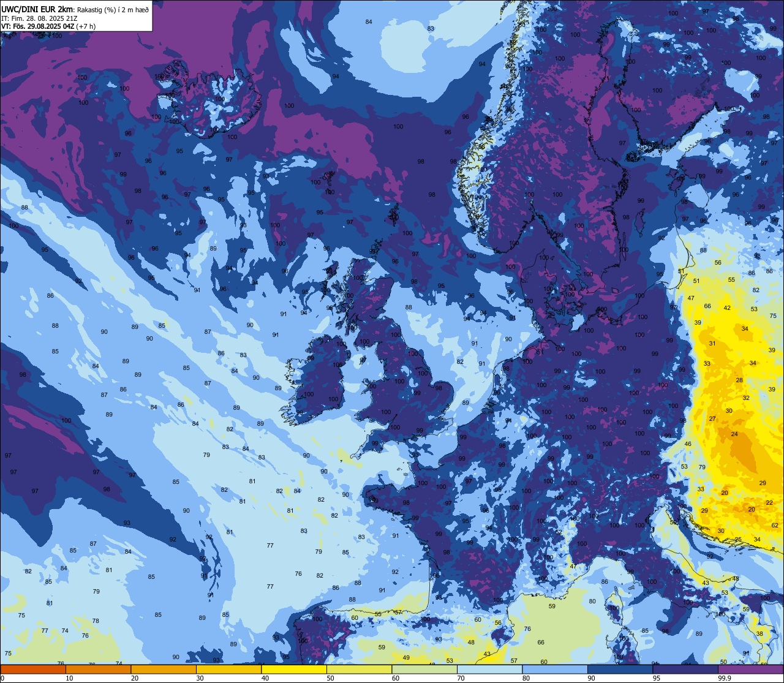Click the purple above-99.9 legend swatch
Screen dimensions: 784x683
(750, 670)
